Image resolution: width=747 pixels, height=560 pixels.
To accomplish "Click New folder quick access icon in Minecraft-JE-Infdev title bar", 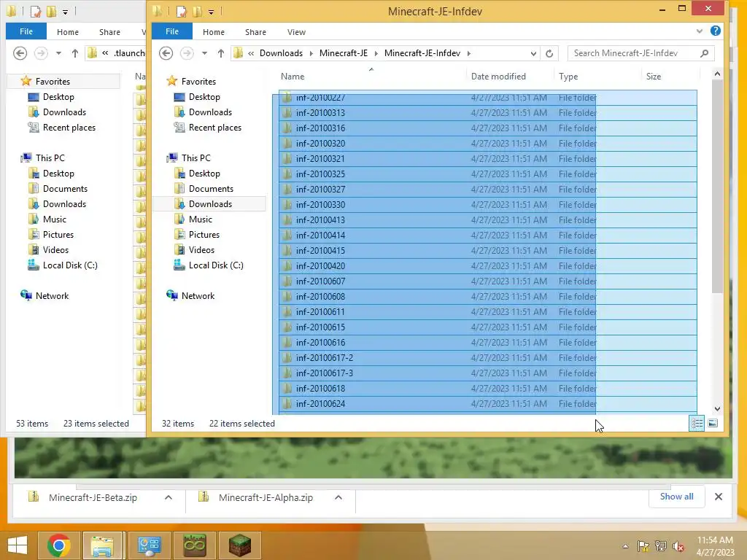I will 197,11.
